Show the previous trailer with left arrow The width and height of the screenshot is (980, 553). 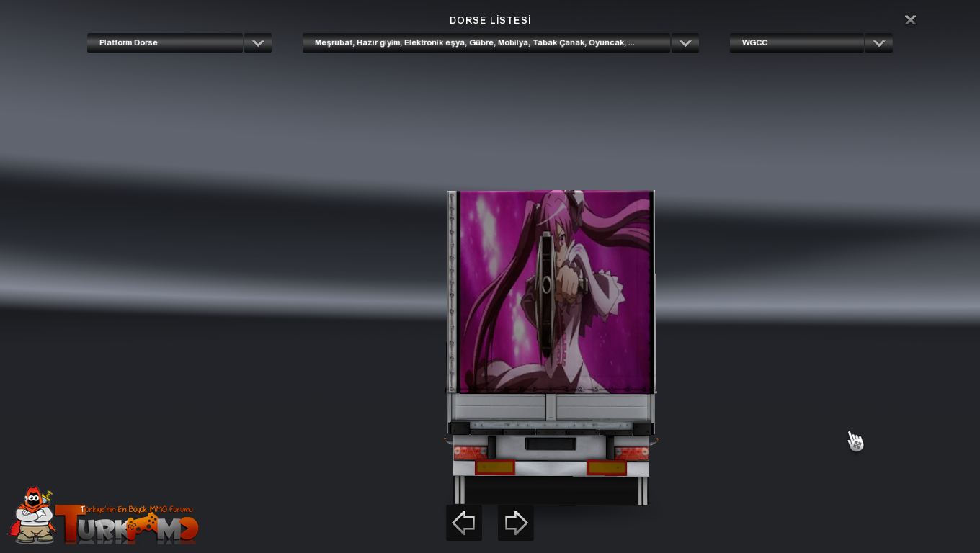464,523
